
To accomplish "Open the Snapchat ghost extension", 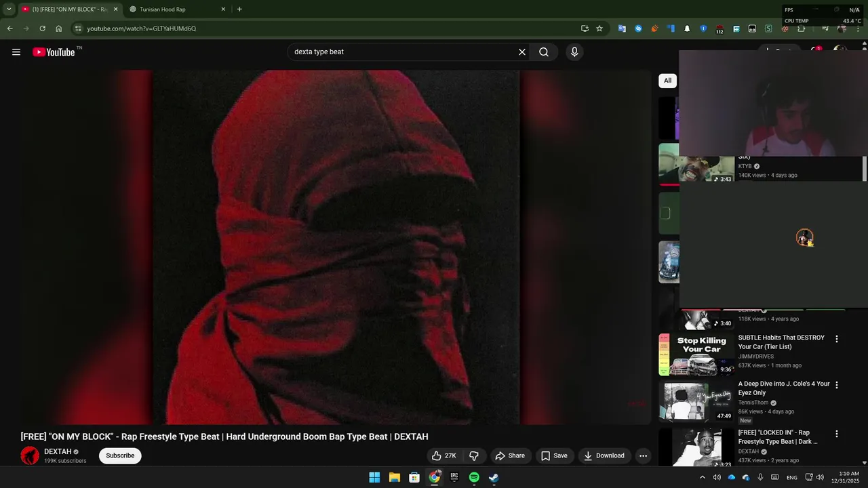I will tap(687, 28).
